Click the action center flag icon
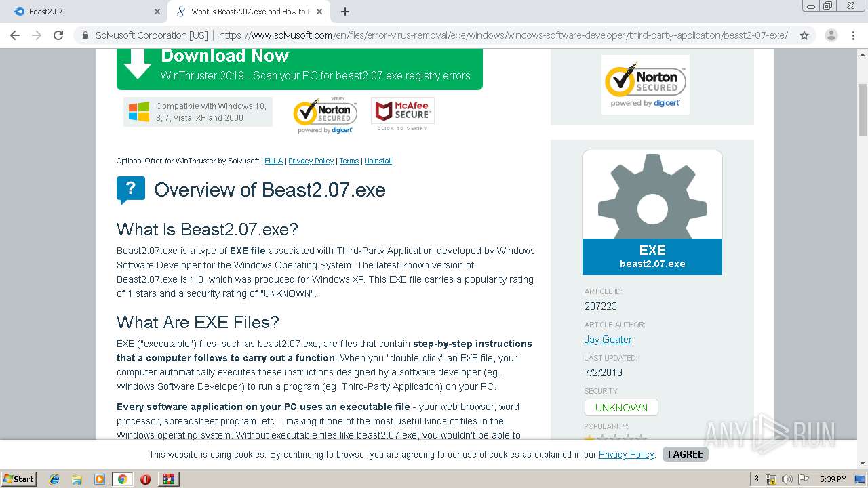The width and height of the screenshot is (868, 488). point(803,479)
